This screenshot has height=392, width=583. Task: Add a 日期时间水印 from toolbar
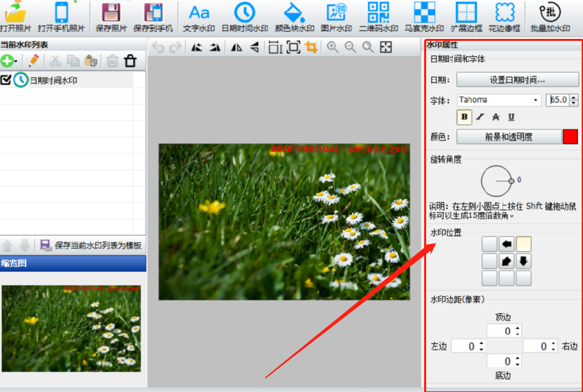click(x=245, y=17)
